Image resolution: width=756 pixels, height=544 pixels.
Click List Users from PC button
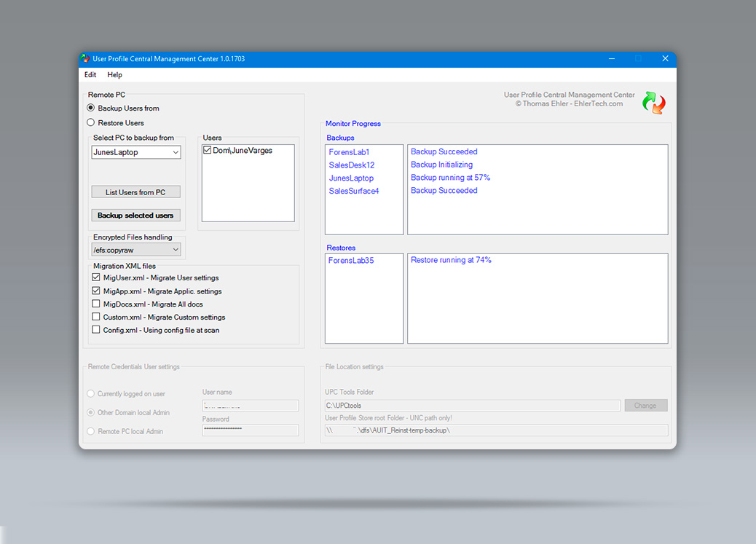tap(136, 192)
